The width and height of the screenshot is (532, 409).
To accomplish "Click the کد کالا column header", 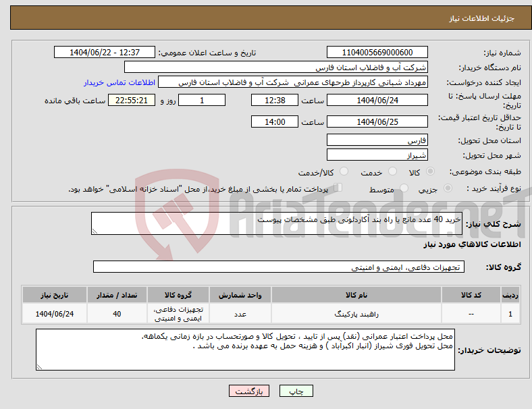I will pos(471,295).
